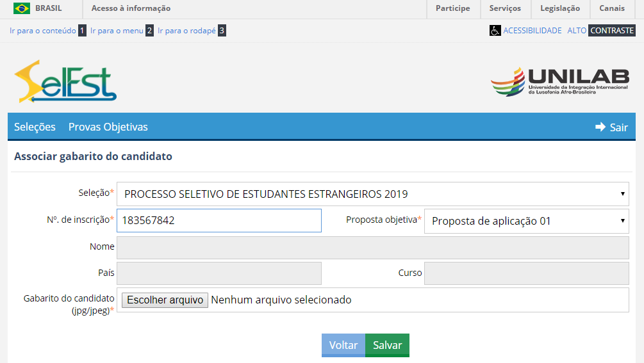The image size is (644, 363).
Task: Click the Acesso à informação link
Action: [x=131, y=8]
